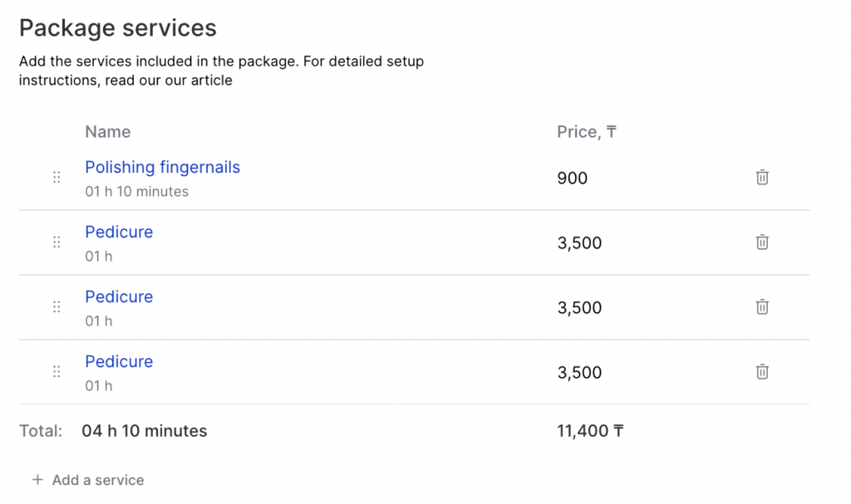The width and height of the screenshot is (851, 504).
Task: Click the price of the last Pedicure
Action: click(579, 372)
